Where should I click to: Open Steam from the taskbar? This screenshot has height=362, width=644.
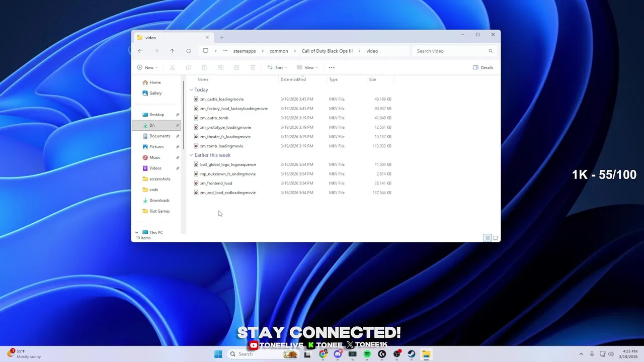412,354
